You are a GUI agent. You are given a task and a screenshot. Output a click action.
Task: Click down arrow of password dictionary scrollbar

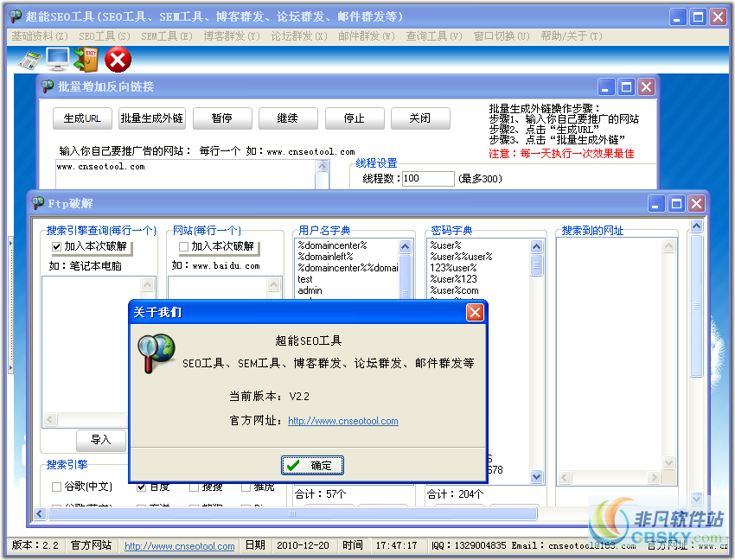point(537,476)
